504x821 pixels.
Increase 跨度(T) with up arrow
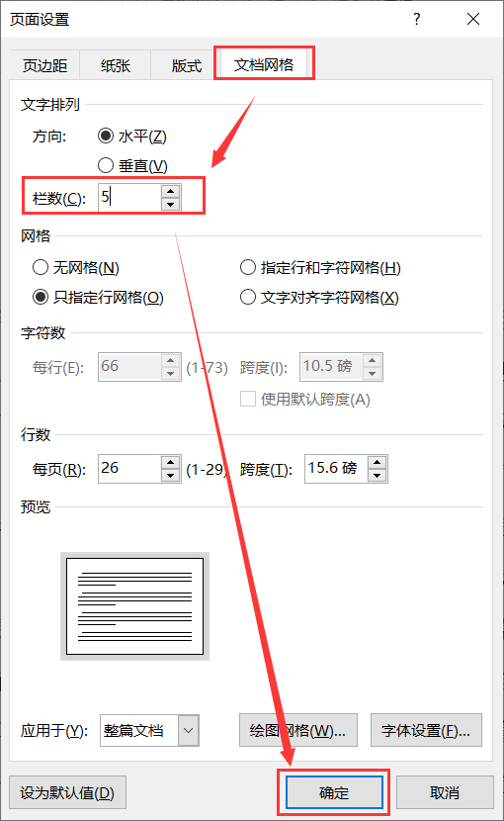(x=378, y=462)
